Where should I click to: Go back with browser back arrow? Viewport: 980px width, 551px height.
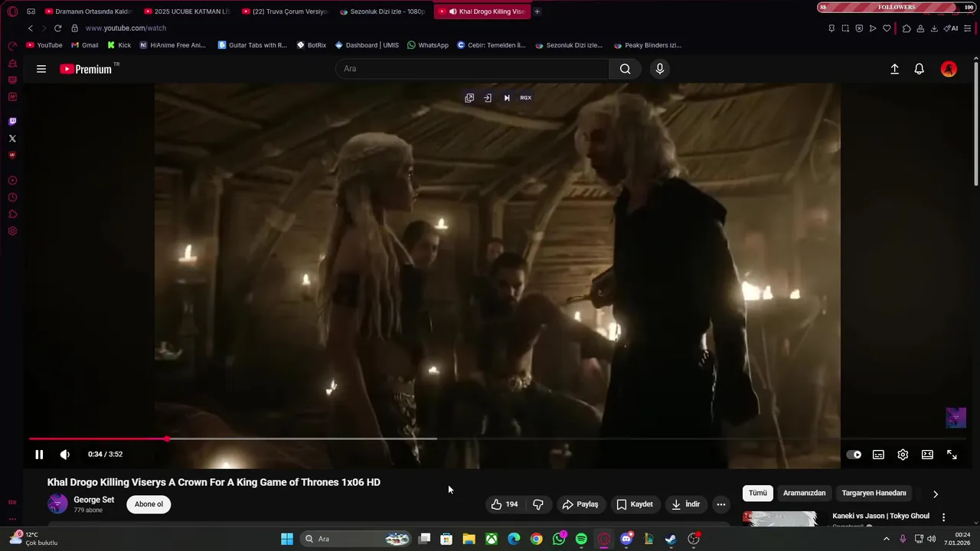(31, 28)
